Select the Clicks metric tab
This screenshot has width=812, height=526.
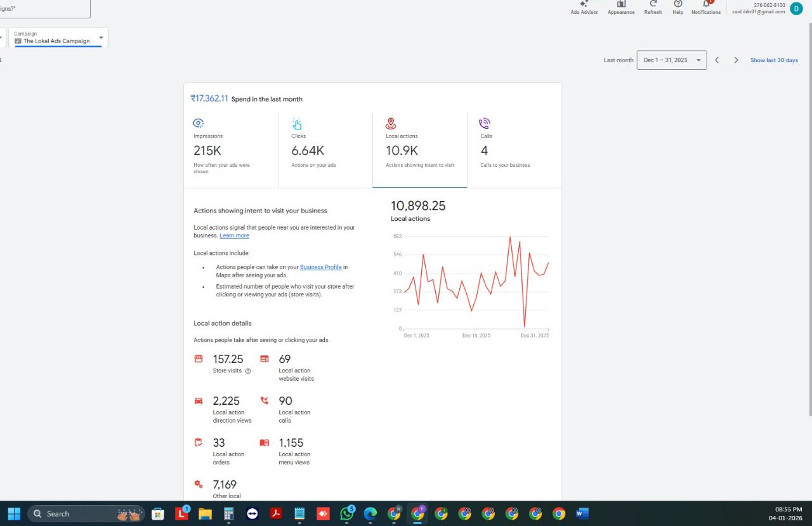(325, 150)
